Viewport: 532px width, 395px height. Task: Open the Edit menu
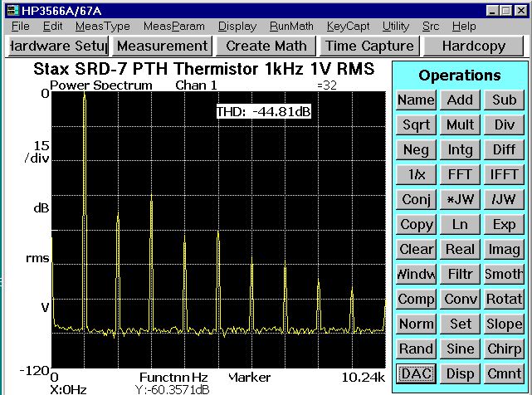point(52,26)
